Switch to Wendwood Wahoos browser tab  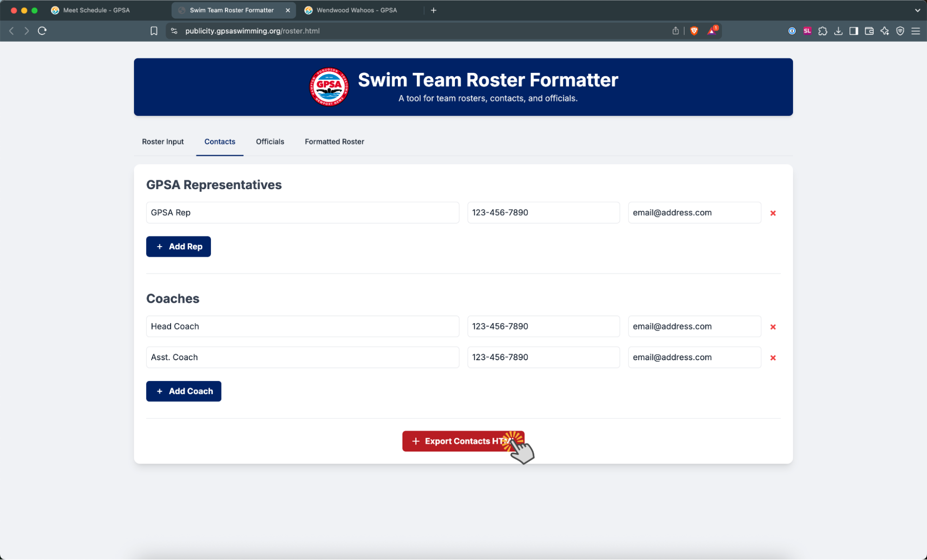356,10
